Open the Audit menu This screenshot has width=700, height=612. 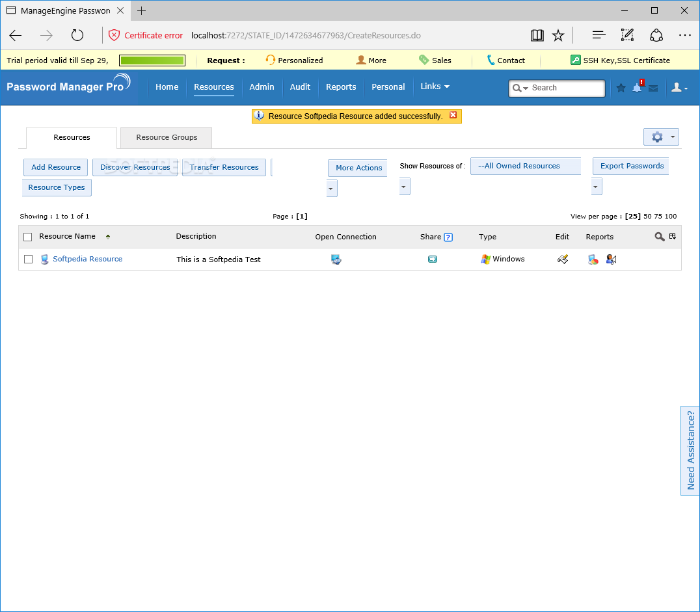click(300, 87)
